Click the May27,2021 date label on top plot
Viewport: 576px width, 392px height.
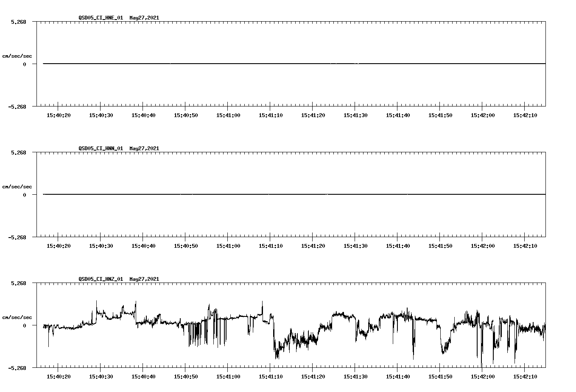point(144,18)
